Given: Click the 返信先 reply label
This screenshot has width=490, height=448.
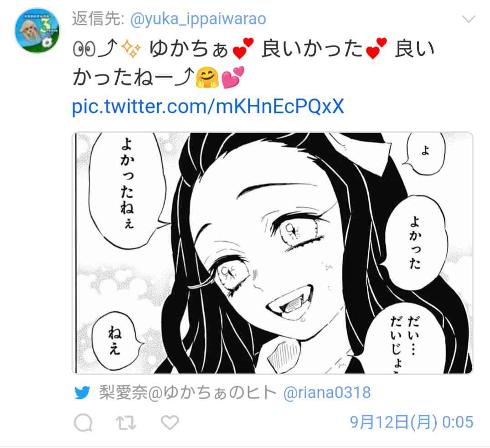Looking at the screenshot, I should click(x=98, y=19).
